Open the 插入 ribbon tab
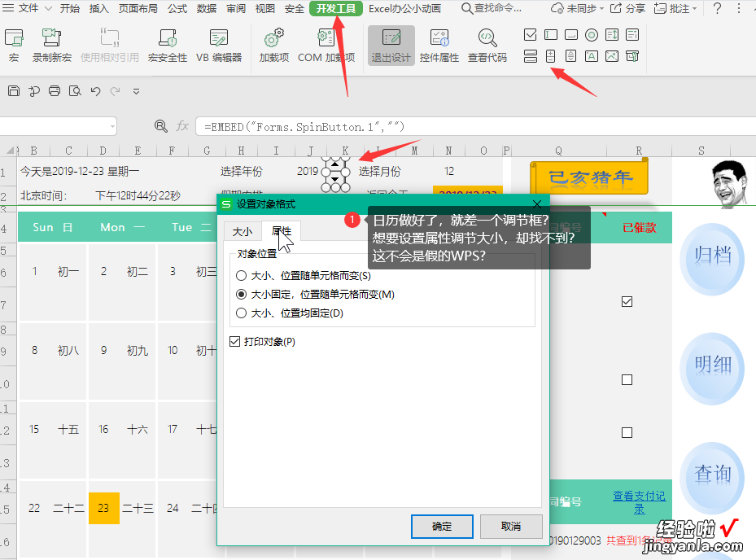 point(98,8)
